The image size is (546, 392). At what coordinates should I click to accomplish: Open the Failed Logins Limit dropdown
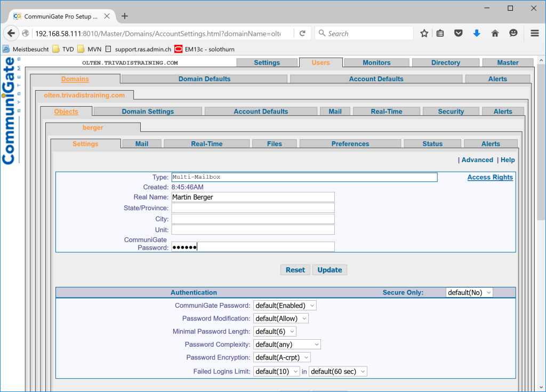click(277, 371)
